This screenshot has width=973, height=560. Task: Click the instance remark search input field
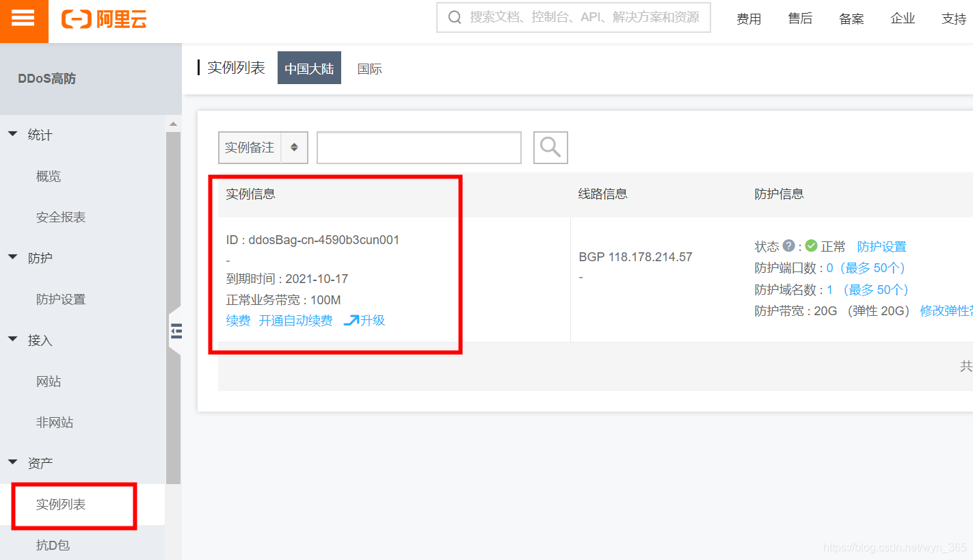click(x=419, y=148)
